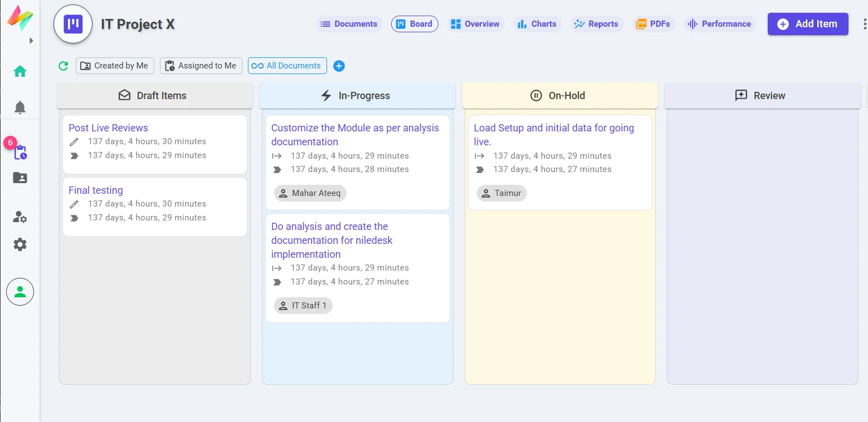Open Customize the Module as per analysis card

pyautogui.click(x=358, y=163)
